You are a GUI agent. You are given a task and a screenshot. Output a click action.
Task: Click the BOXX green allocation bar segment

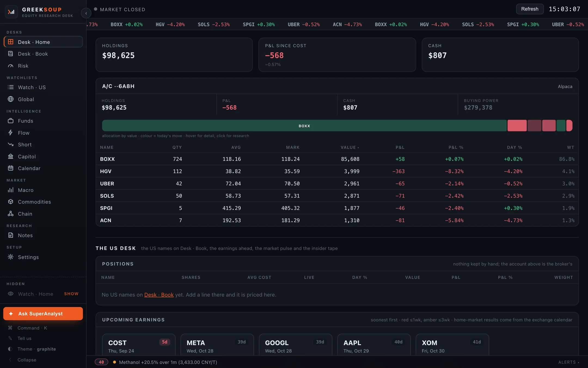click(304, 126)
